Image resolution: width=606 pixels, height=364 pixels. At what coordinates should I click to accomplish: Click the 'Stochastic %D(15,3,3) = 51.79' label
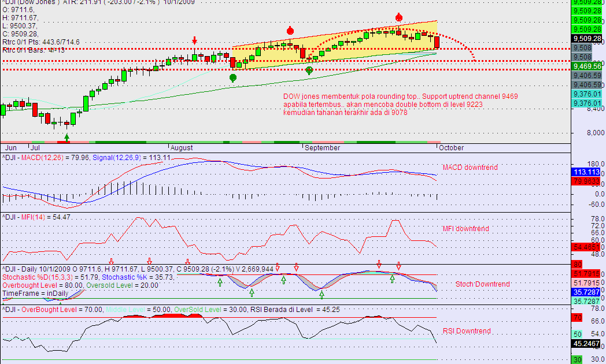pyautogui.click(x=50, y=277)
